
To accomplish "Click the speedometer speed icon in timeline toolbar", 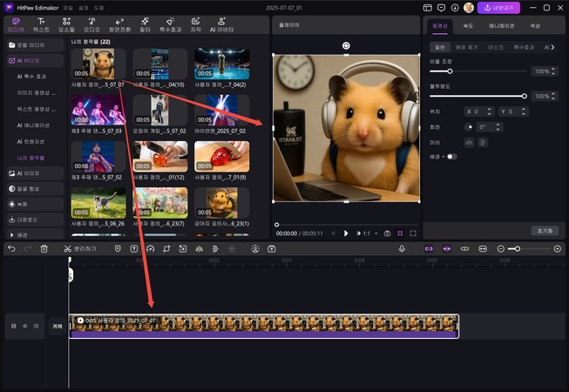I will [x=150, y=249].
